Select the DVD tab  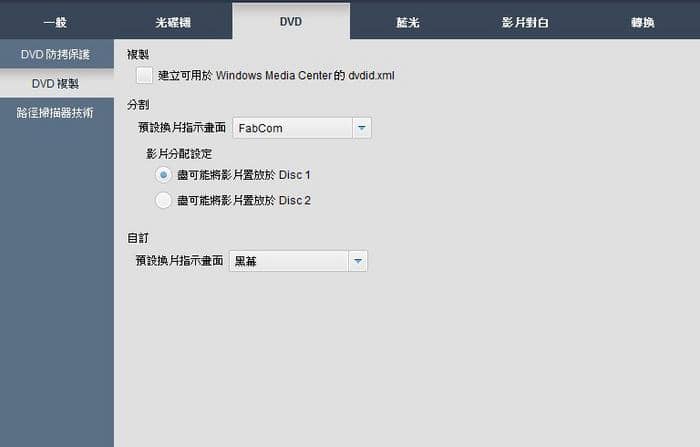291,21
